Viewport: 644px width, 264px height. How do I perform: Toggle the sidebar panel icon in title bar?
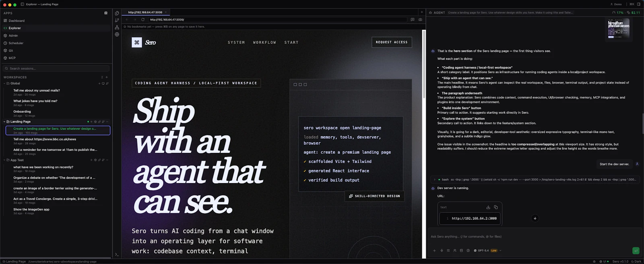(22, 4)
